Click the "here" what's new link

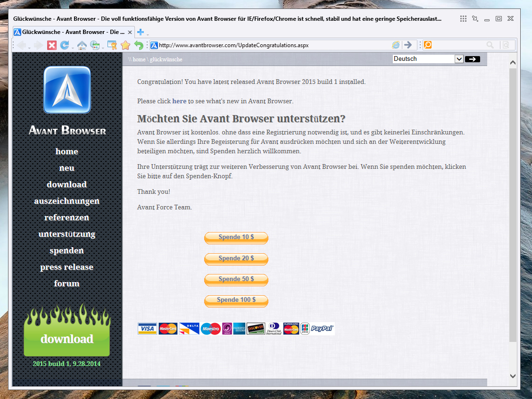tap(179, 101)
